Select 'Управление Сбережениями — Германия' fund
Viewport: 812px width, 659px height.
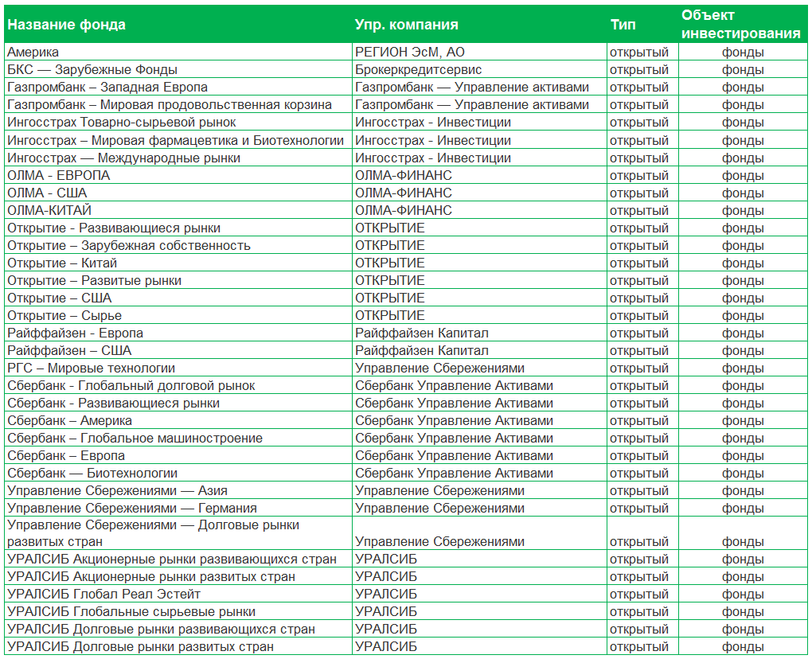[131, 508]
